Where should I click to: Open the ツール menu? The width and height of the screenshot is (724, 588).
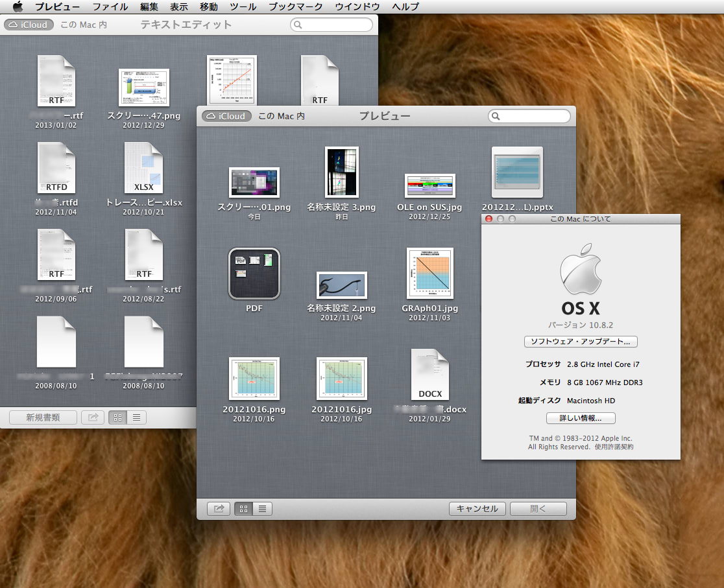pyautogui.click(x=243, y=6)
